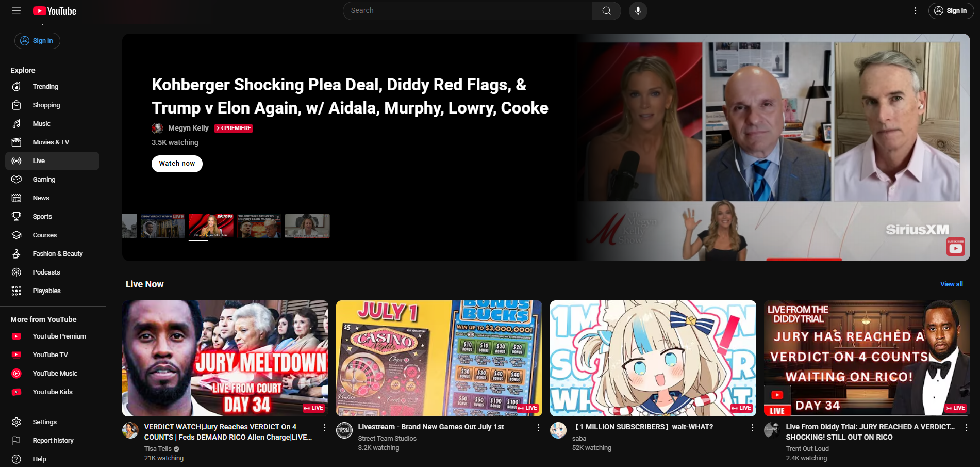Click View all for Live Now
This screenshot has height=467, width=980.
pos(951,284)
